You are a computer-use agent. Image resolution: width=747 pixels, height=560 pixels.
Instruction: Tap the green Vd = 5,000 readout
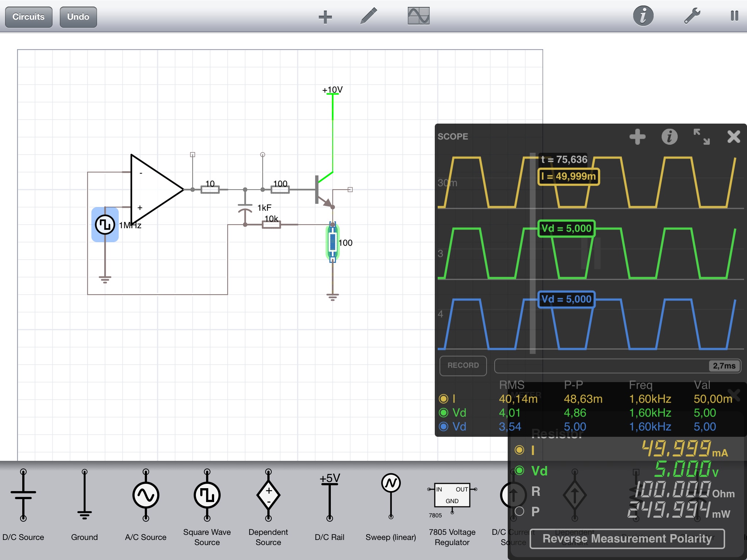[566, 229]
